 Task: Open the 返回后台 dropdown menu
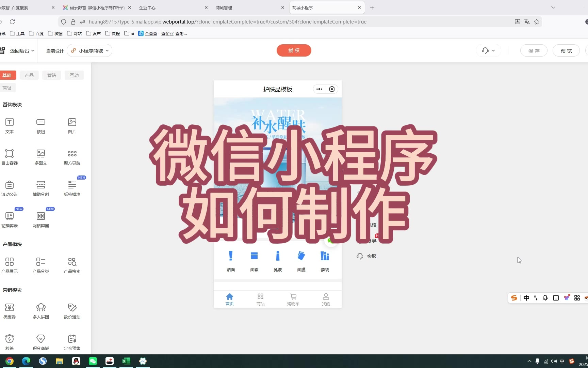tap(22, 51)
